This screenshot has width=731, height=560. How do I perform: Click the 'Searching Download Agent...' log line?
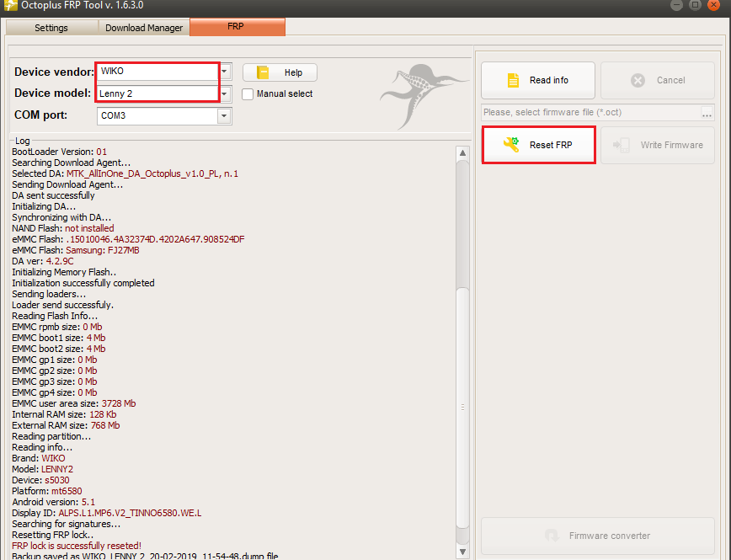click(72, 163)
